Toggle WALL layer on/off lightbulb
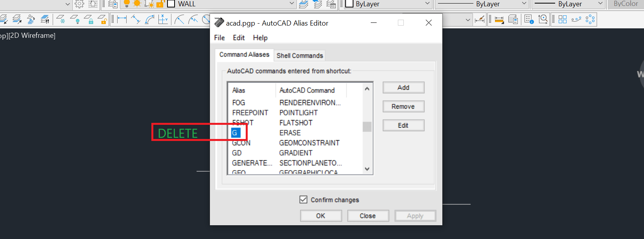Screen dimensions: 644x239 pos(127,4)
